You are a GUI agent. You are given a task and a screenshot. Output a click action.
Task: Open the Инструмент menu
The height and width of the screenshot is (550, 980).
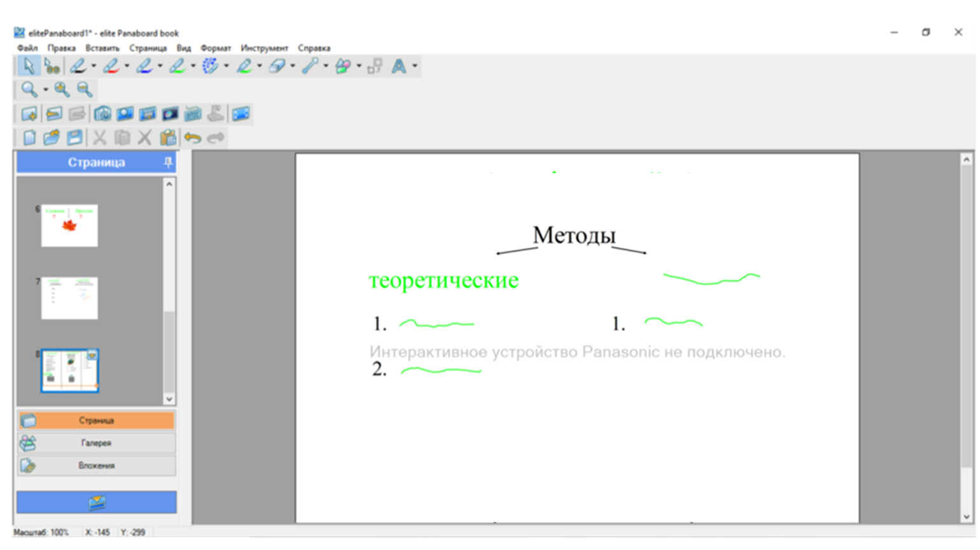pos(264,48)
